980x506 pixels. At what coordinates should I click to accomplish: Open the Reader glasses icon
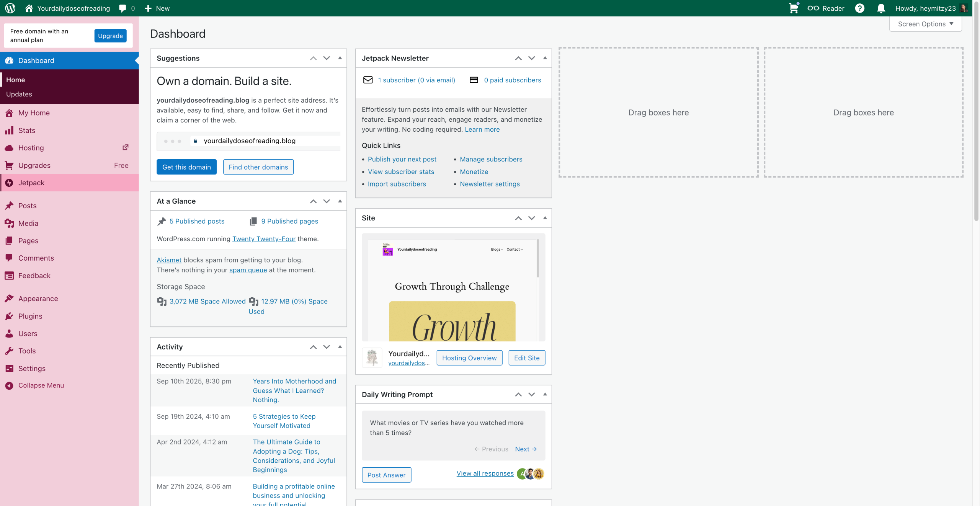click(x=813, y=8)
